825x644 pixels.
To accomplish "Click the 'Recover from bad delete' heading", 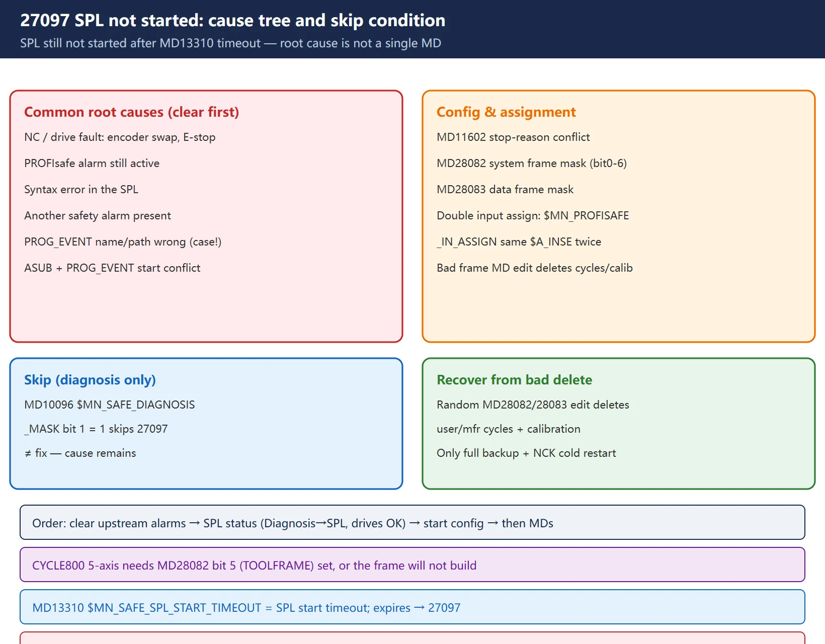I will click(514, 380).
